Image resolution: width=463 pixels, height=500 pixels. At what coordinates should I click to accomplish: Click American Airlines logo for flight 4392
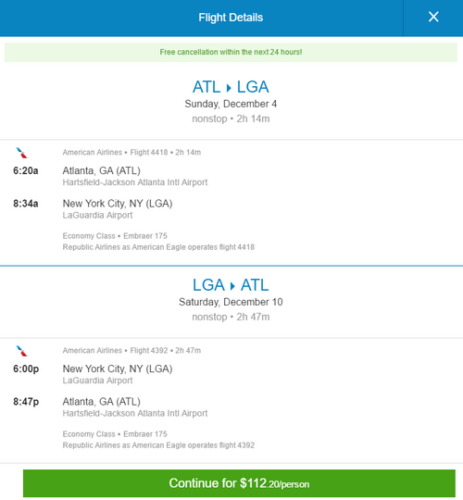pyautogui.click(x=22, y=351)
